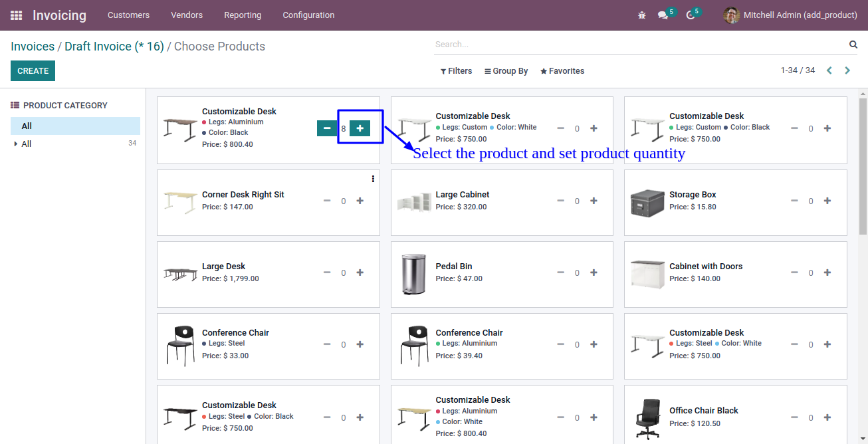
Task: Expand the All category tree arrow
Action: coord(15,144)
